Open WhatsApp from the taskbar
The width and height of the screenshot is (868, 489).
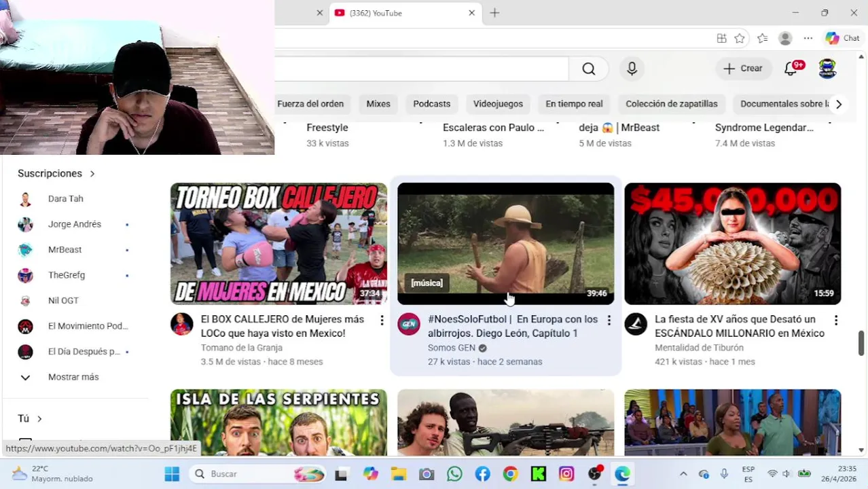(x=454, y=474)
